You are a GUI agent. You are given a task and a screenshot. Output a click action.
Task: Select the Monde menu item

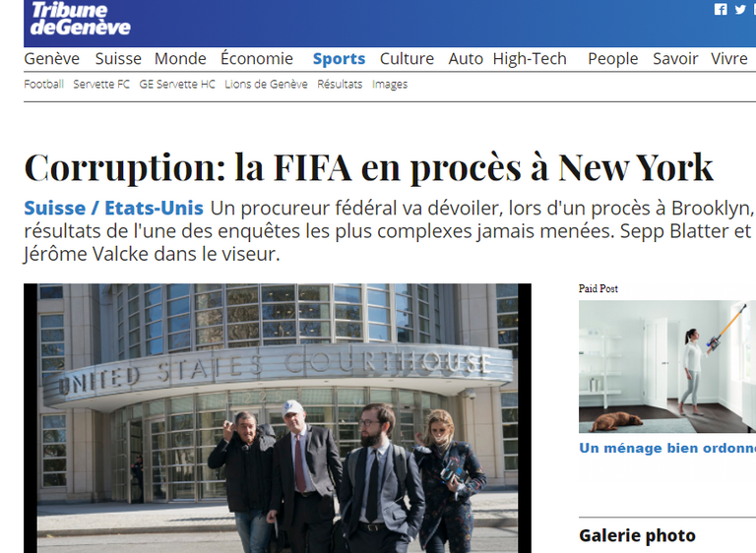(x=180, y=59)
